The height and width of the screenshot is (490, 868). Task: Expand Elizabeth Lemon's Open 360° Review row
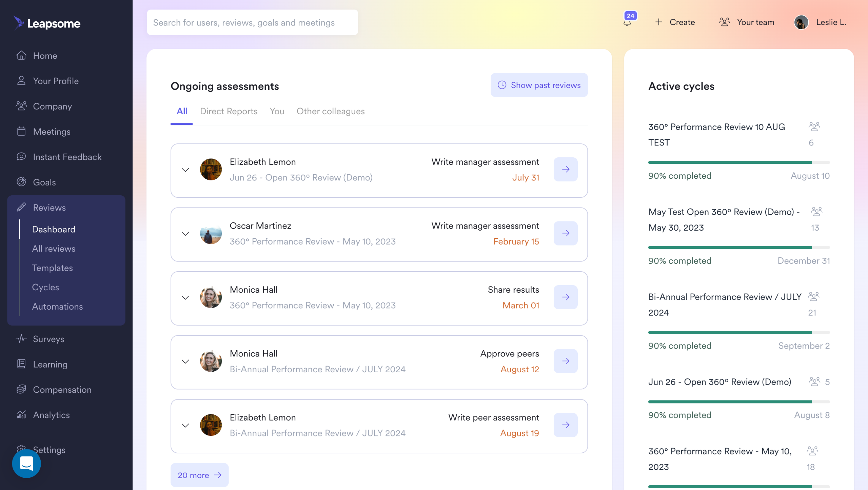pos(185,170)
